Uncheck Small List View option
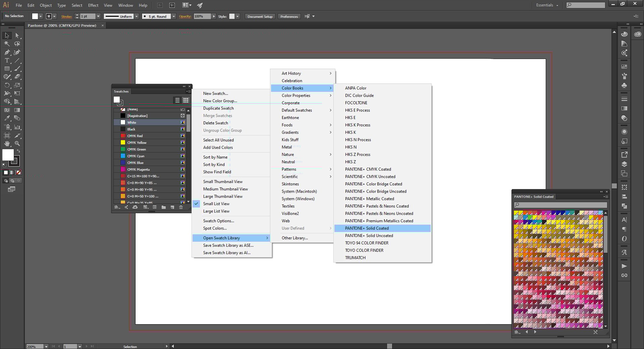The image size is (644, 349). tap(216, 204)
